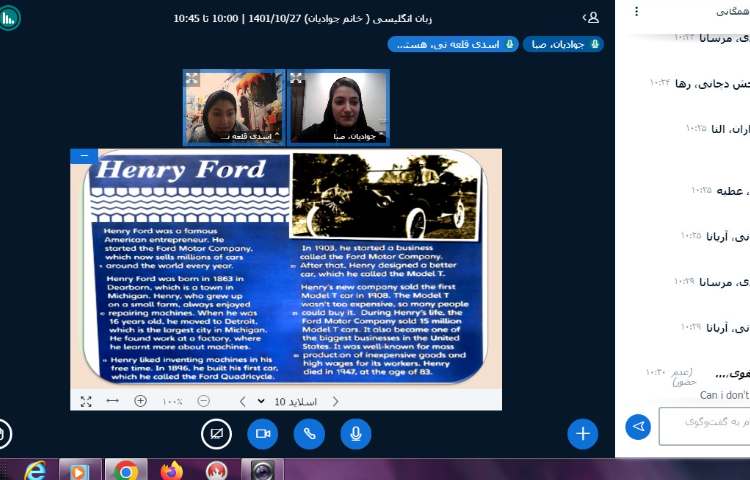The width and height of the screenshot is (750, 480).
Task: Open the chat options three-dot menu
Action: [x=636, y=11]
